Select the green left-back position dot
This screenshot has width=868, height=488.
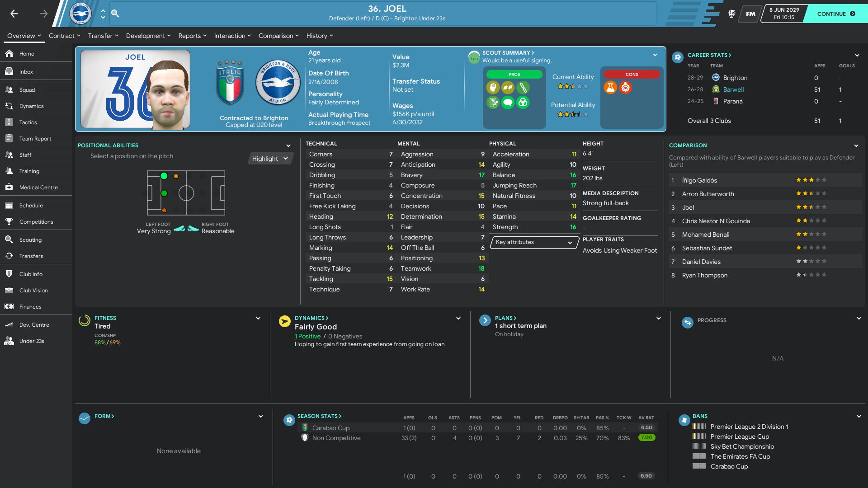coord(164,176)
